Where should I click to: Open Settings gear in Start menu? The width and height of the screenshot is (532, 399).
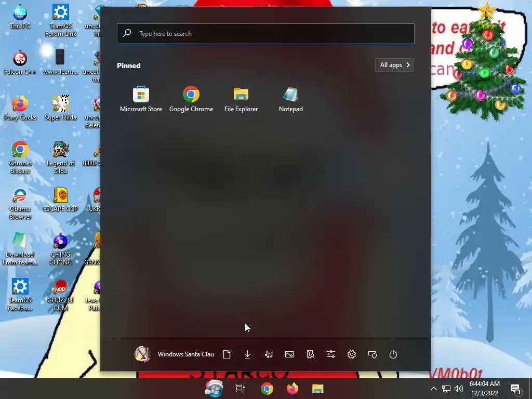coord(352,354)
